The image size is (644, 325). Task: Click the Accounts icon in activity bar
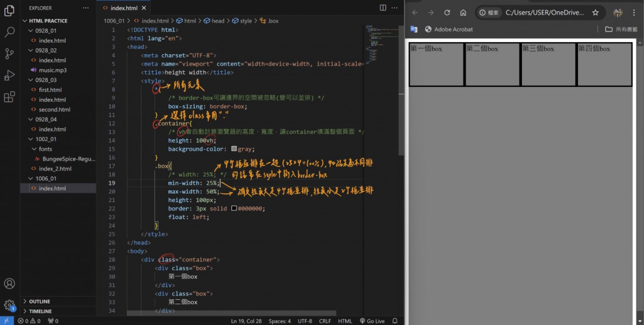click(x=9, y=284)
